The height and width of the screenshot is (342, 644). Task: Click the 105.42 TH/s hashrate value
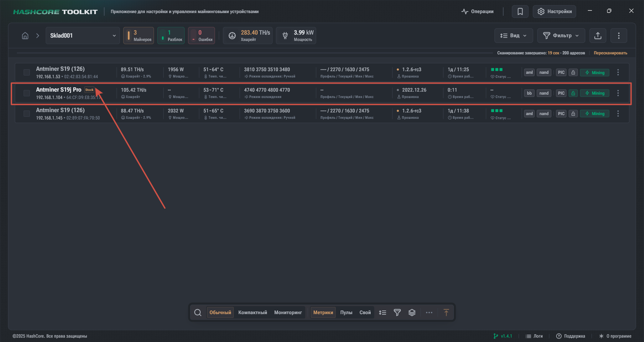133,90
